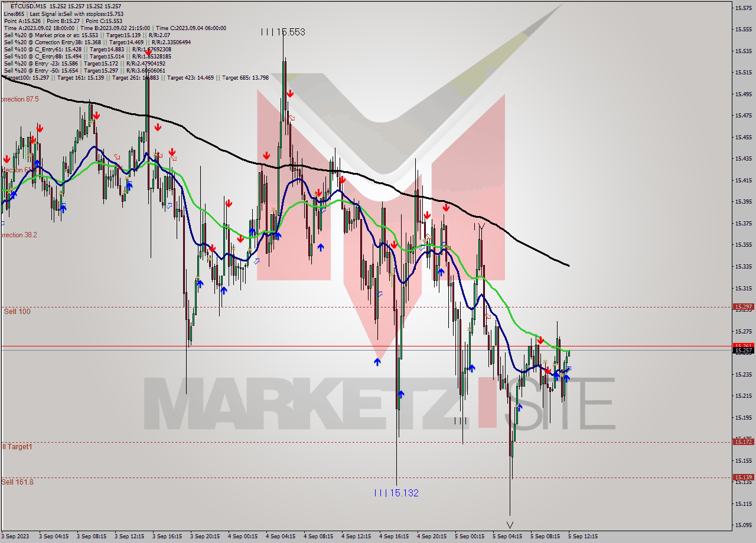Click the 'Target1' level label at left
The image size is (756, 543).
click(x=19, y=447)
